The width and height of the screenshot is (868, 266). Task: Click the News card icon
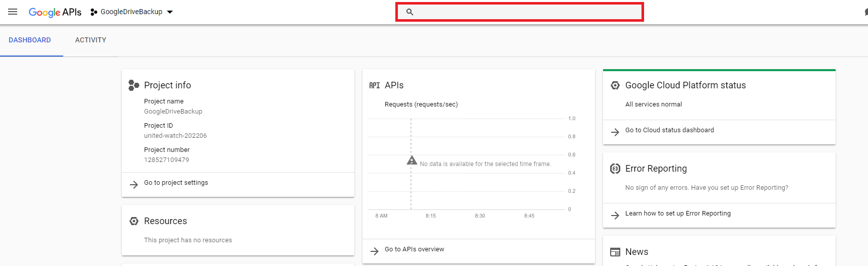(615, 252)
